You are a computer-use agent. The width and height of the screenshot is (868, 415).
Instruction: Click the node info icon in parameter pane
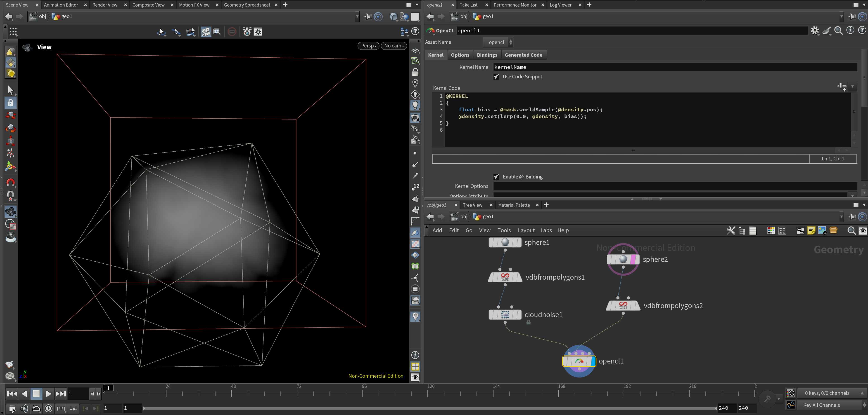click(x=850, y=30)
